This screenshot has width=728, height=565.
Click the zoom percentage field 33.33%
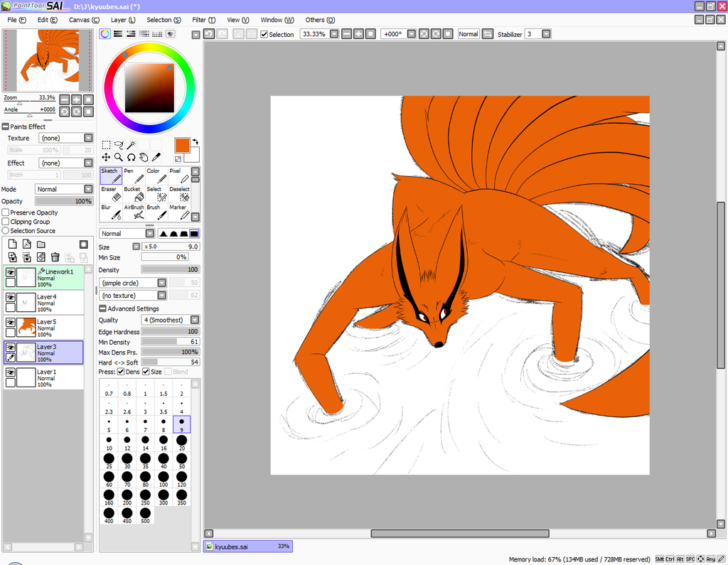tap(314, 34)
